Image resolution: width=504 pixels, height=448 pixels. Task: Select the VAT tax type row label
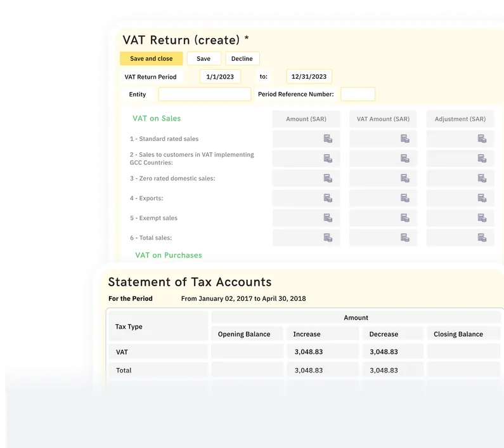pyautogui.click(x=122, y=352)
